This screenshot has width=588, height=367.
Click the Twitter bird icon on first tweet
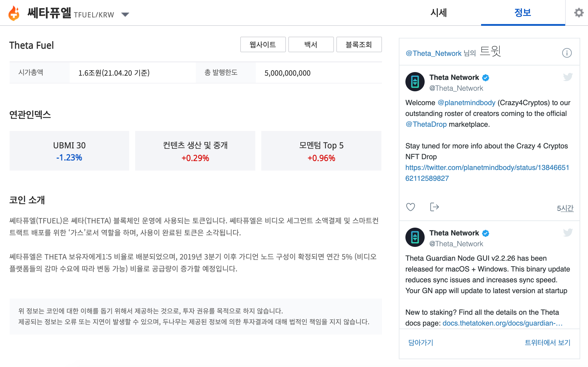pyautogui.click(x=568, y=77)
